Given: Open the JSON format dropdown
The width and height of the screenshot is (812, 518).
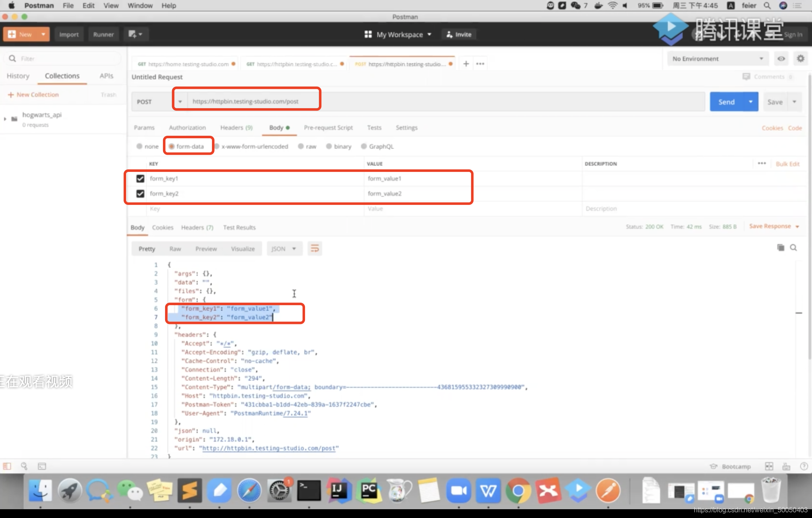Looking at the screenshot, I should coord(284,249).
